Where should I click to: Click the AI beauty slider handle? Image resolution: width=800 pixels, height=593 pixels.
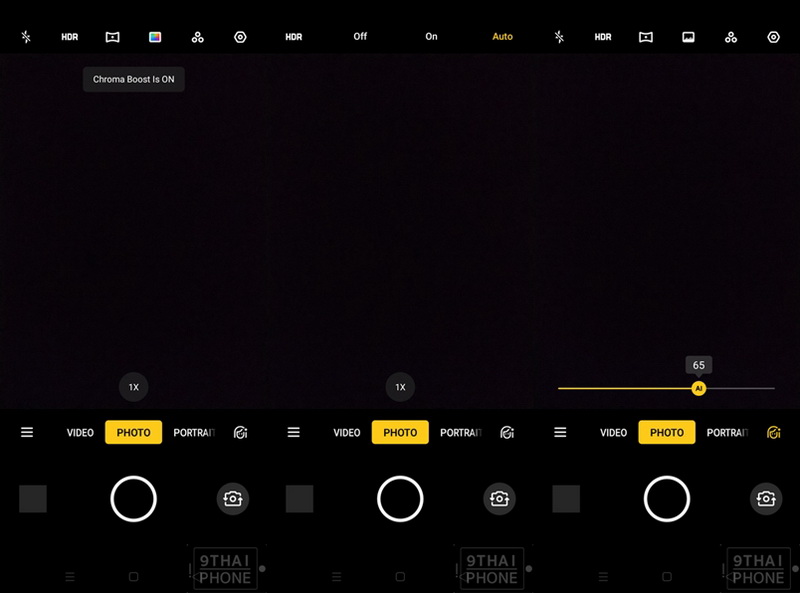pos(698,388)
